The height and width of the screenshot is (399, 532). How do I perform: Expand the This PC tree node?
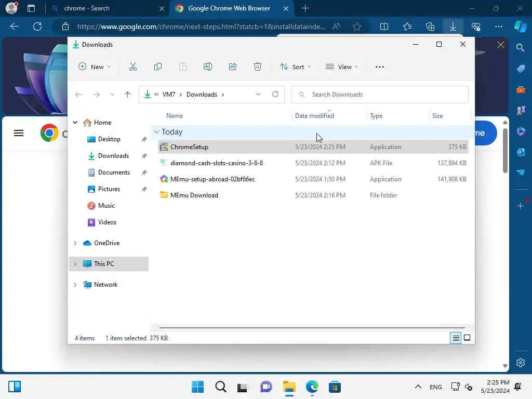point(75,264)
